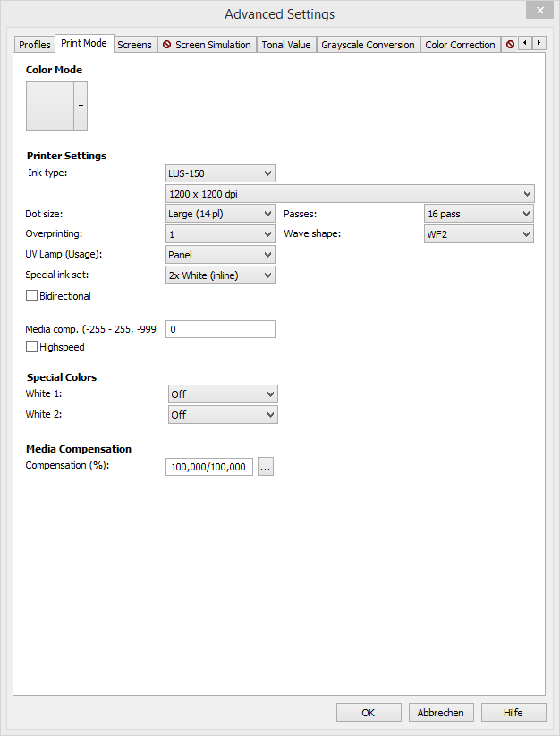This screenshot has height=736, width=560.
Task: Close the Advanced Settings dialog window
Action: 538,11
